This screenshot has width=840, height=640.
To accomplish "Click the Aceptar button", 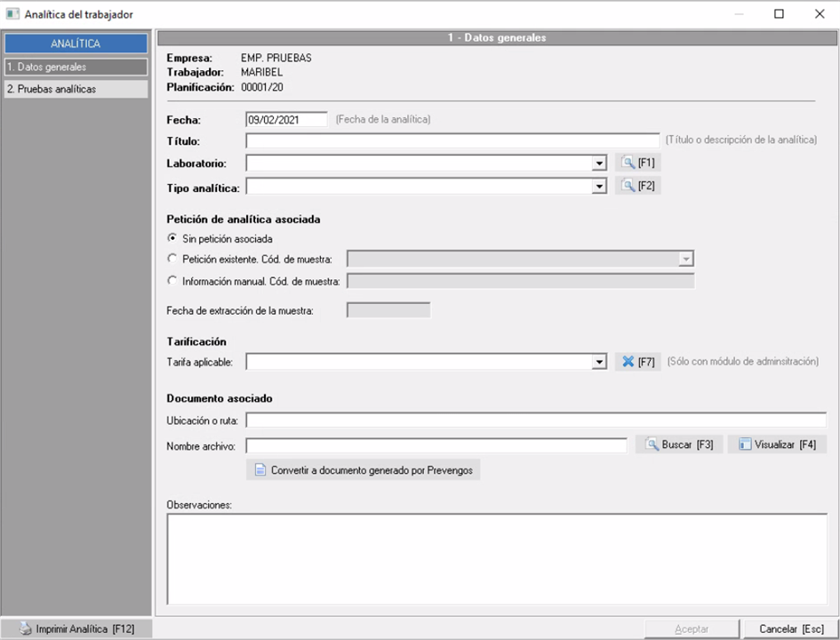I will click(x=692, y=628).
